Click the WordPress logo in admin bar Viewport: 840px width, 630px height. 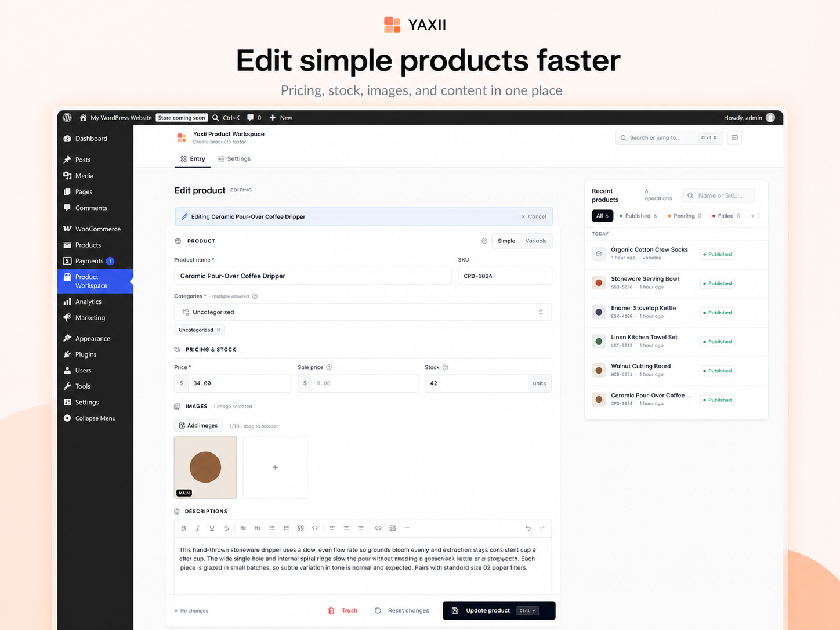point(67,117)
